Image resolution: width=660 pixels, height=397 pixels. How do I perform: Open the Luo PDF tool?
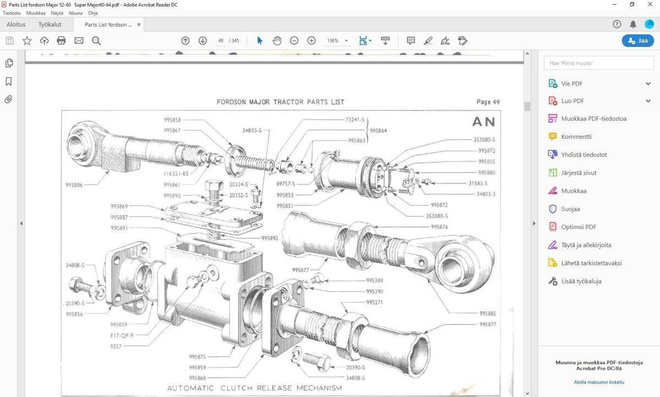coord(572,101)
